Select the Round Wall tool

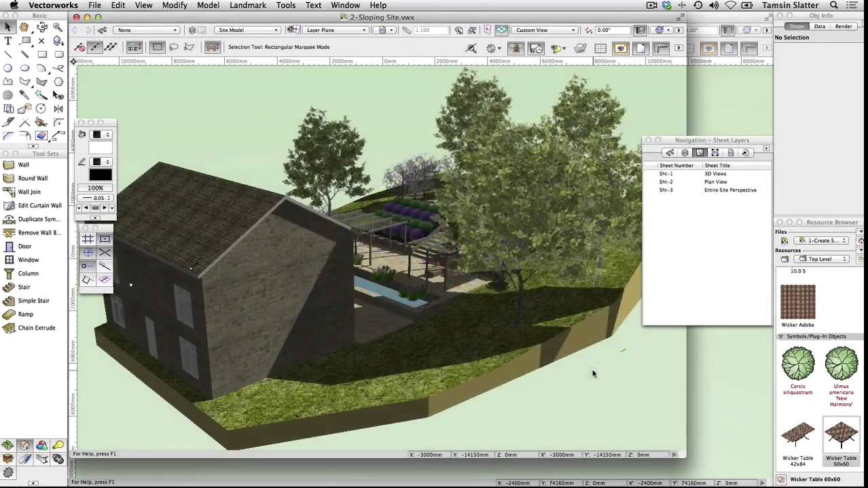coord(33,178)
